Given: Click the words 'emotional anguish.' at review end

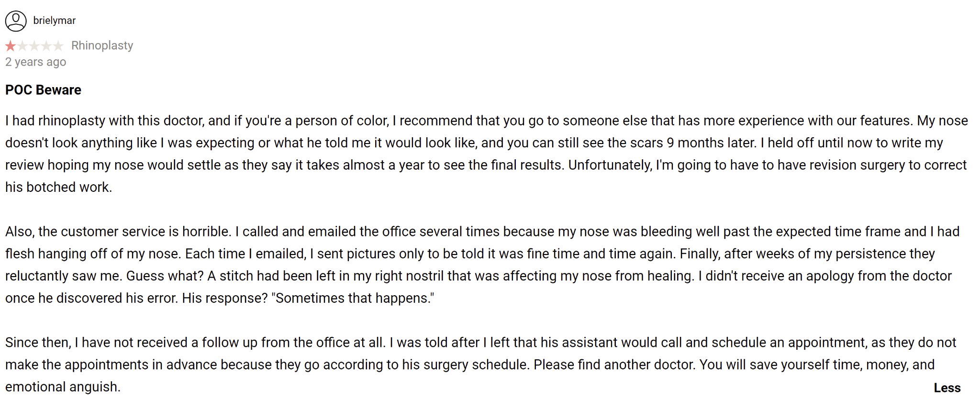Looking at the screenshot, I should 63,387.
